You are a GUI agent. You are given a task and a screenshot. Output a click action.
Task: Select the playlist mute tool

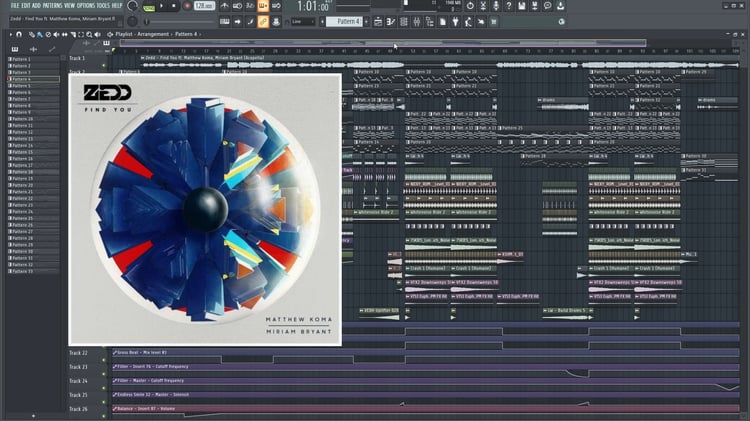56,34
